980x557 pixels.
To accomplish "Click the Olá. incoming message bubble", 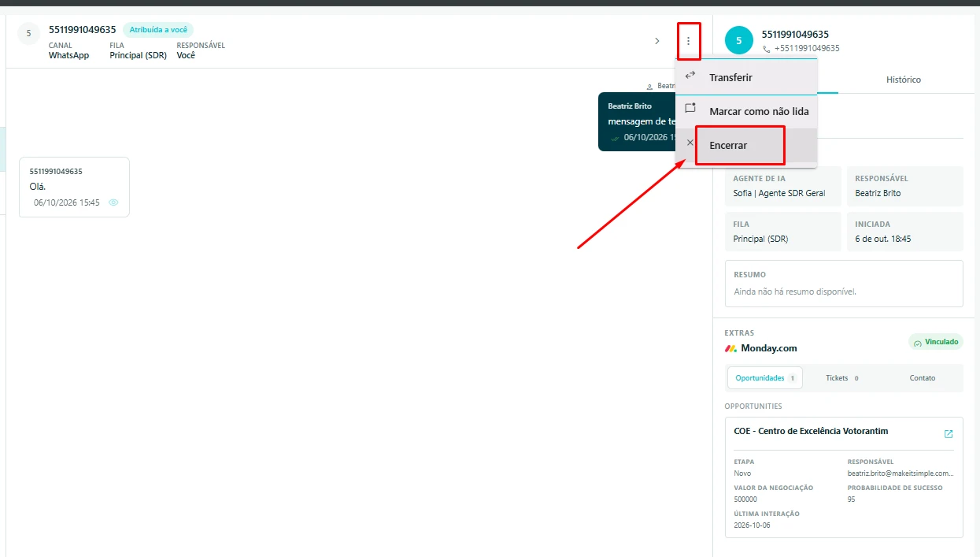I will pyautogui.click(x=74, y=187).
